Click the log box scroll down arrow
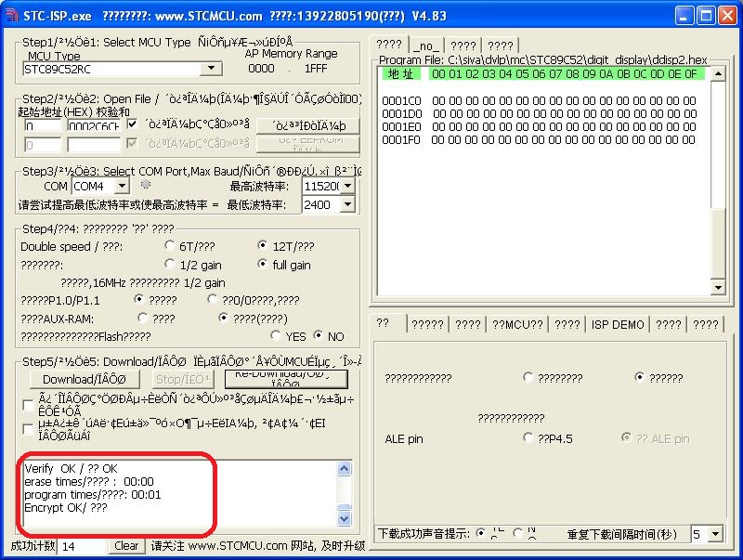743x560 pixels. click(x=344, y=518)
